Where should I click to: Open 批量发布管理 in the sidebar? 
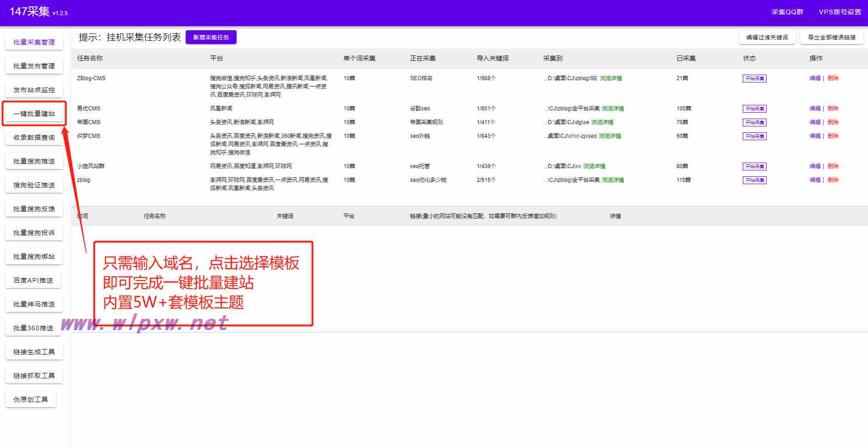point(34,66)
